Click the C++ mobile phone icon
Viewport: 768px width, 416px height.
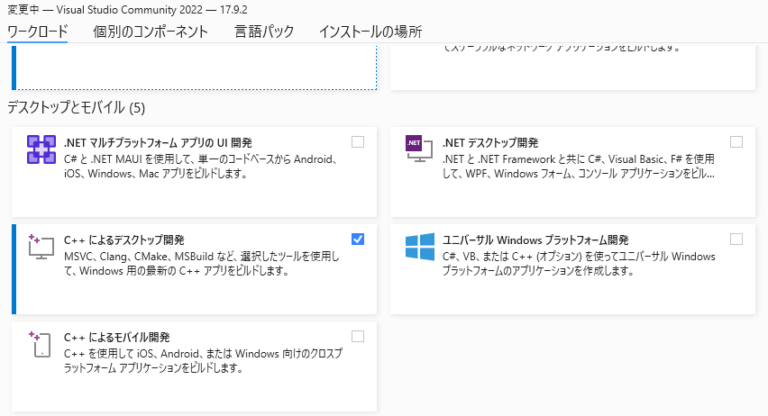[40, 344]
